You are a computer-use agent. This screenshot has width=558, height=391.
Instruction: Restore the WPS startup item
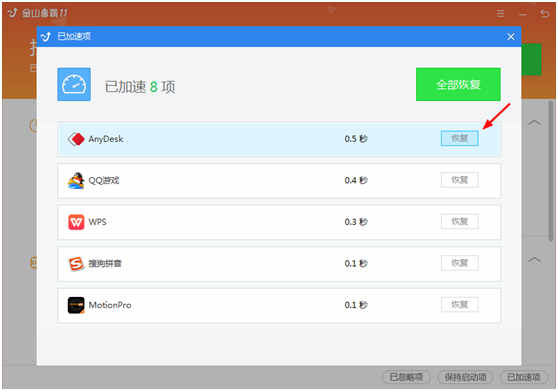459,221
